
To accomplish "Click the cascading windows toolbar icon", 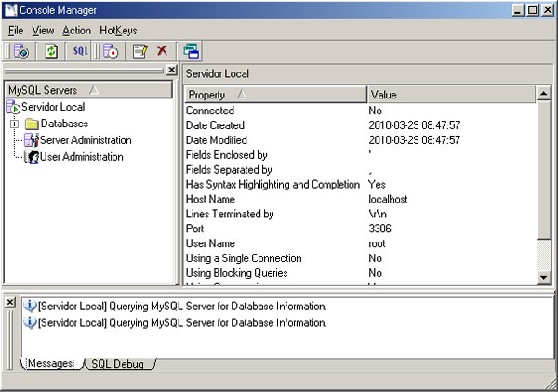I will pos(191,51).
